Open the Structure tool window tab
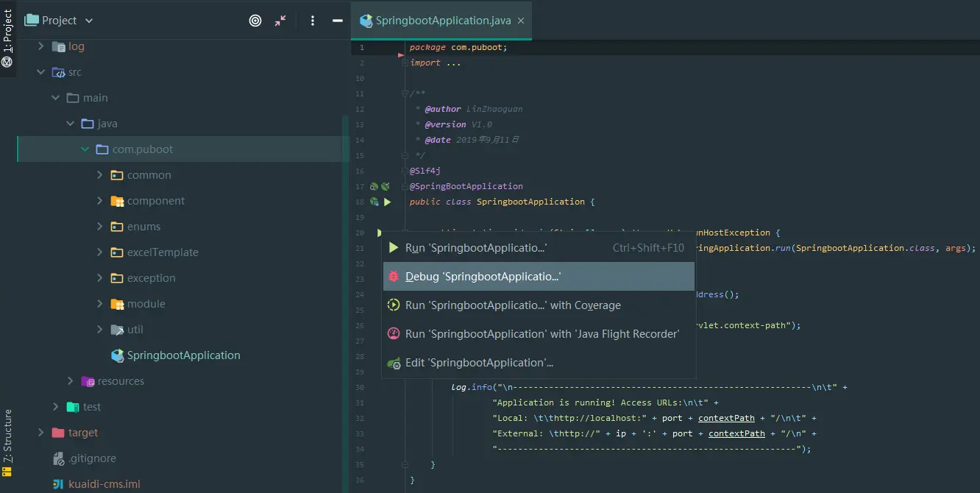Image resolution: width=980 pixels, height=493 pixels. 7,442
